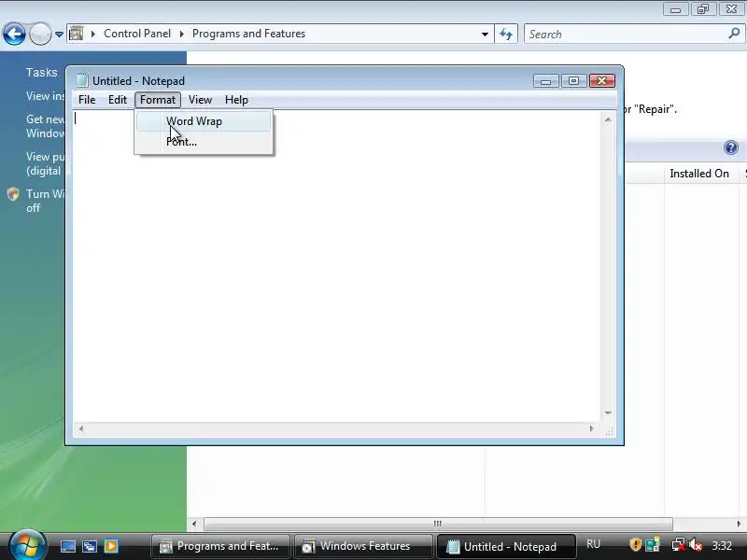This screenshot has height=560, width=747.
Task: Switch to Programs and Features taskbar button
Action: click(220, 546)
